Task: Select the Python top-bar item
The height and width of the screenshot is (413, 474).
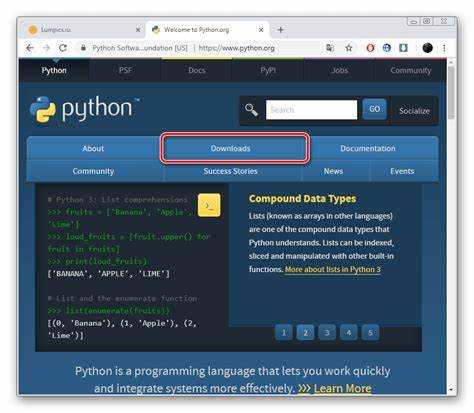Action: coord(54,70)
